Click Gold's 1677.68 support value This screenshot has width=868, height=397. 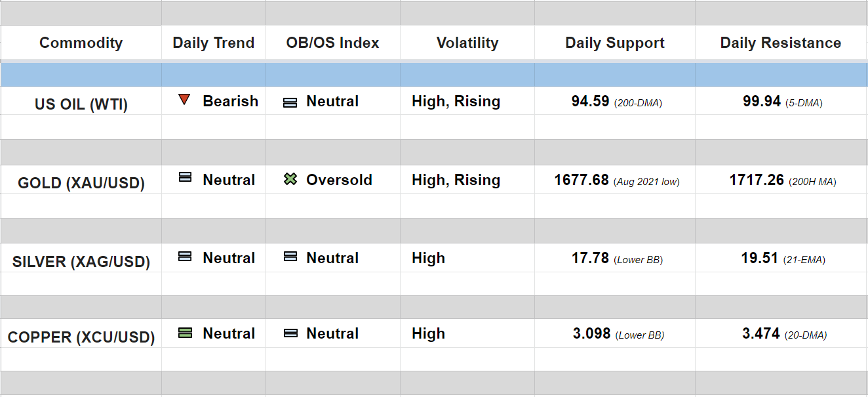pos(582,180)
